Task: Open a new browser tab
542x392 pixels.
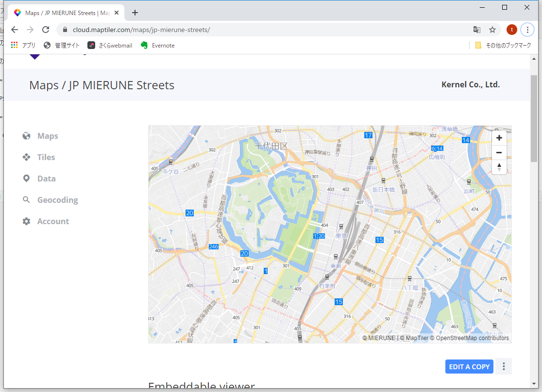Action: click(135, 13)
